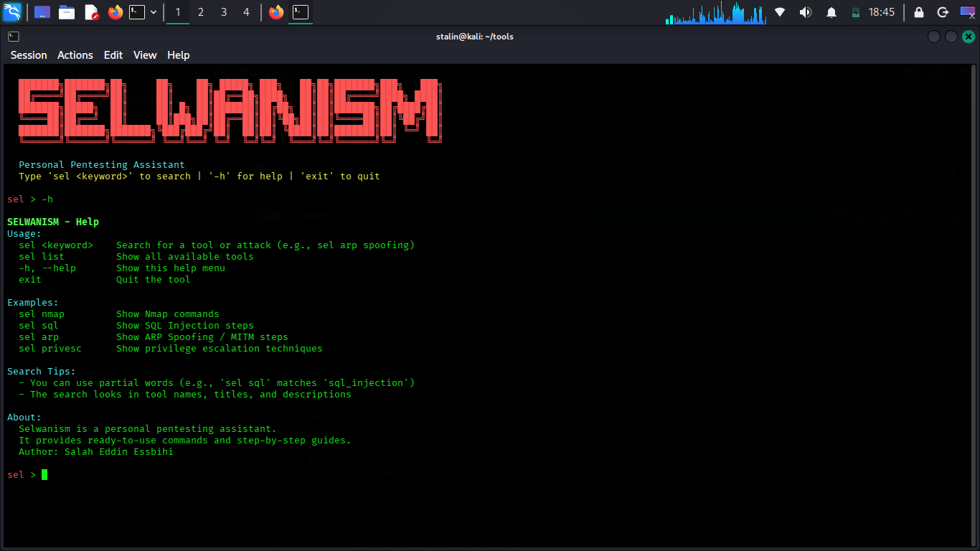
Task: Open notifications bell icon
Action: pyautogui.click(x=831, y=12)
